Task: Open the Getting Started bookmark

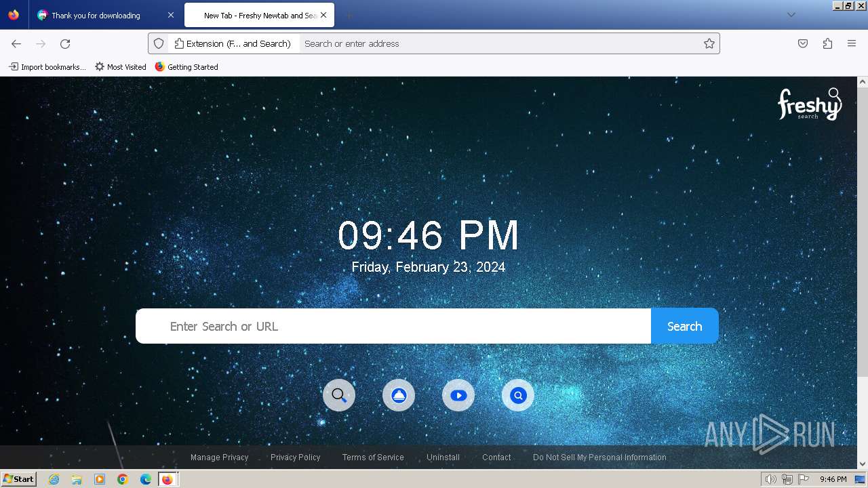Action: click(186, 67)
